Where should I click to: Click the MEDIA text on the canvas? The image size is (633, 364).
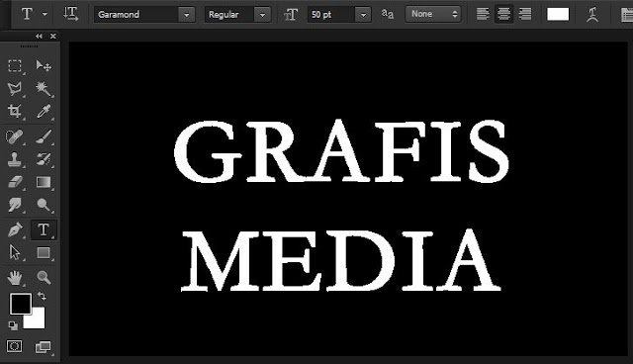point(341,259)
